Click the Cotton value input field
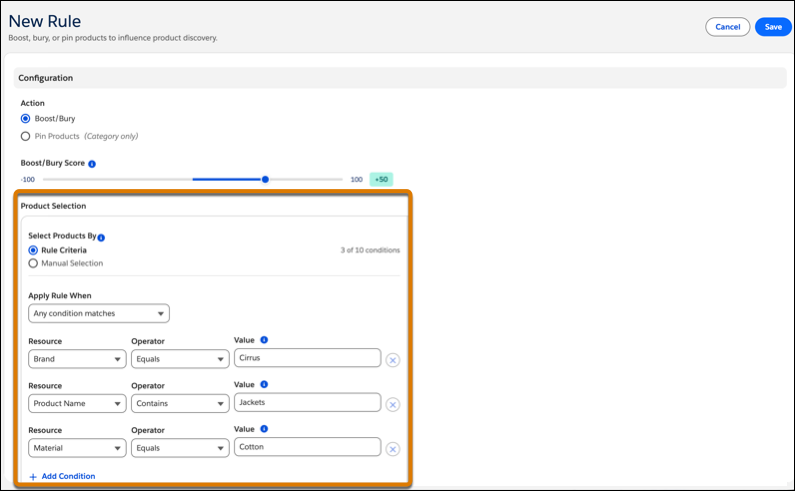795x491 pixels. (307, 447)
